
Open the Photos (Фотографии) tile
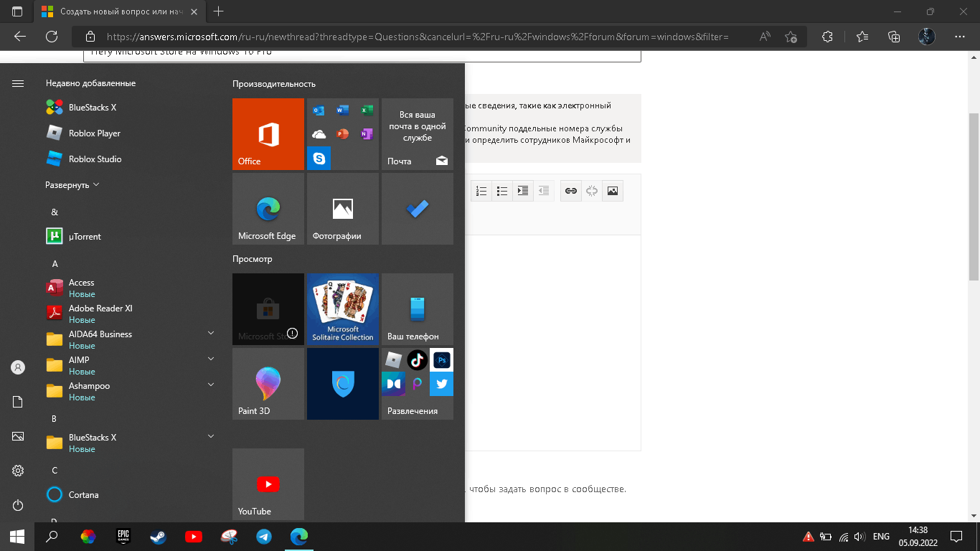pos(343,209)
